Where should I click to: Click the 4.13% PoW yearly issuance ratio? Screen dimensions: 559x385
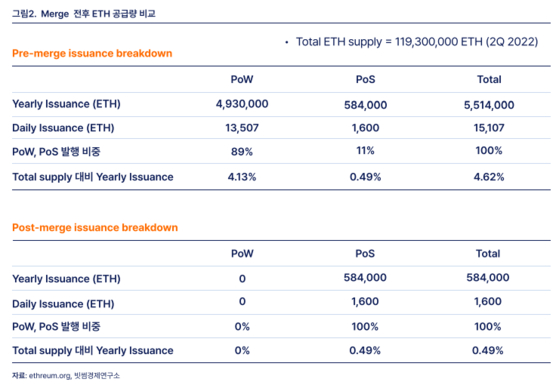(242, 177)
